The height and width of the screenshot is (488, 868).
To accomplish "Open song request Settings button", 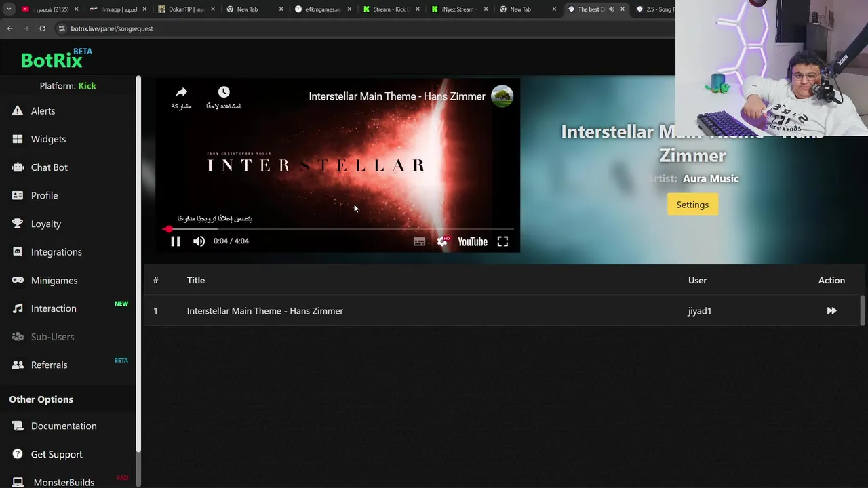I will tap(692, 205).
